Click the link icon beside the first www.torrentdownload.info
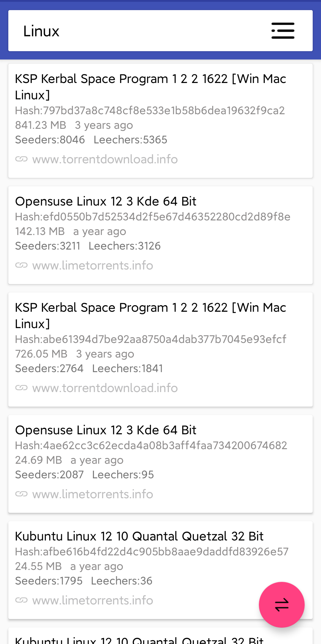321x644 pixels. [x=21, y=159]
